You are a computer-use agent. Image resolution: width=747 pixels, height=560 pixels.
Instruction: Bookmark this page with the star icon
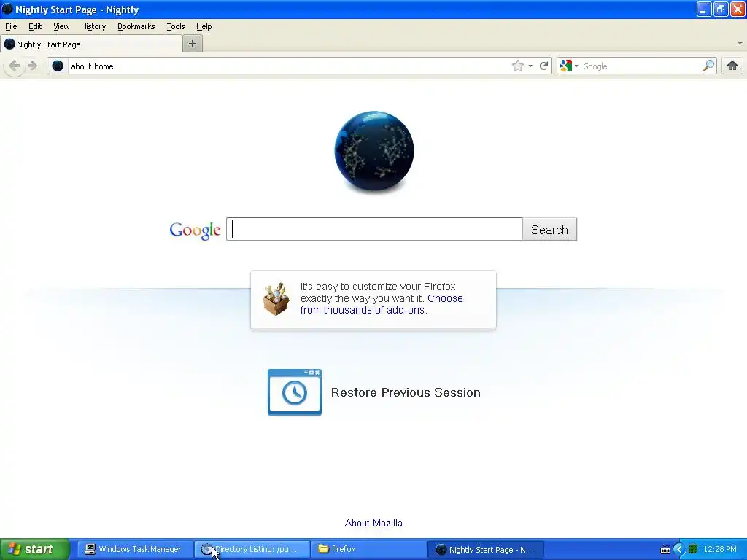(517, 66)
